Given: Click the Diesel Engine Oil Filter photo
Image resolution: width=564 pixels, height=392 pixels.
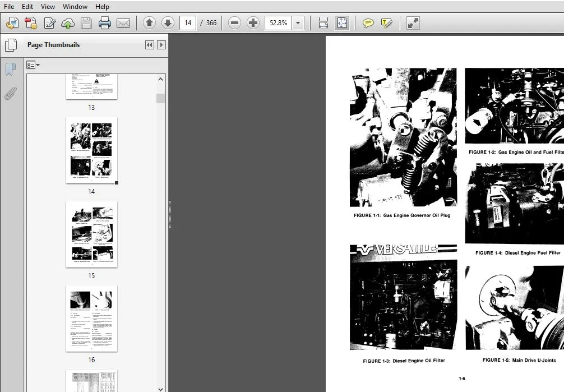Looking at the screenshot, I should (x=403, y=297).
